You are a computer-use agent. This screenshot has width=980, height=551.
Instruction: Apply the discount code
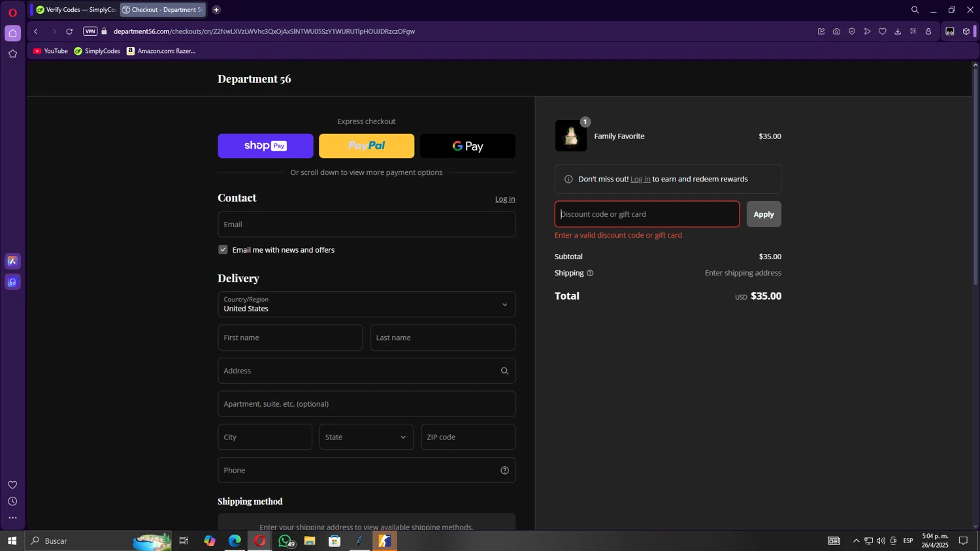pos(764,214)
